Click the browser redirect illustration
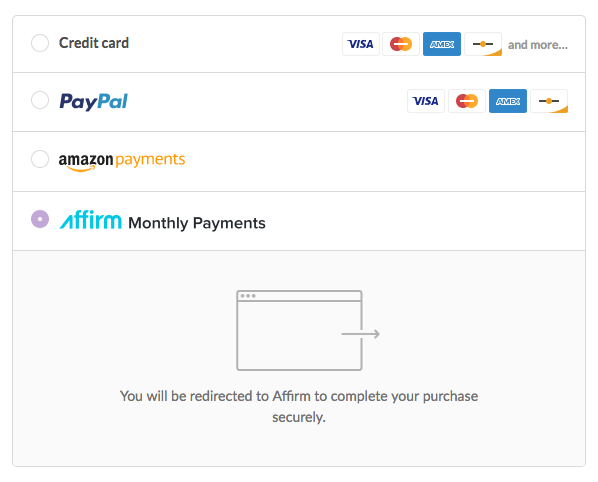This screenshot has width=598, height=482. tap(308, 330)
